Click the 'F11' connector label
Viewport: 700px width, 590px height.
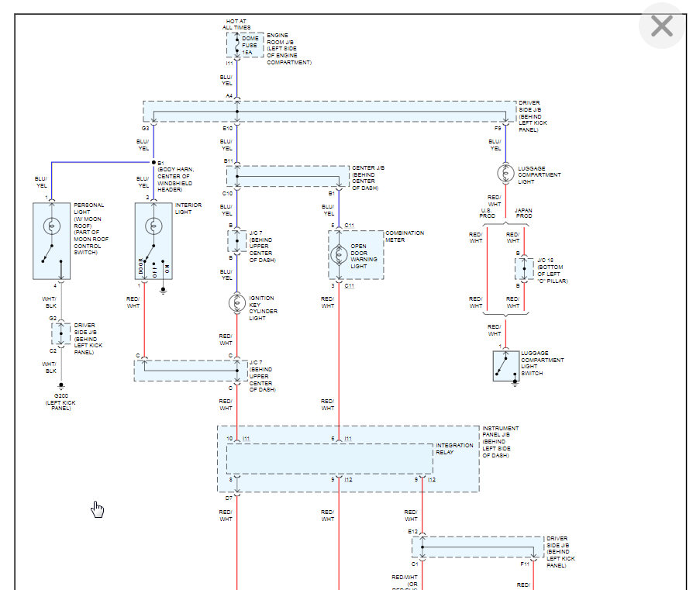pos(525,564)
